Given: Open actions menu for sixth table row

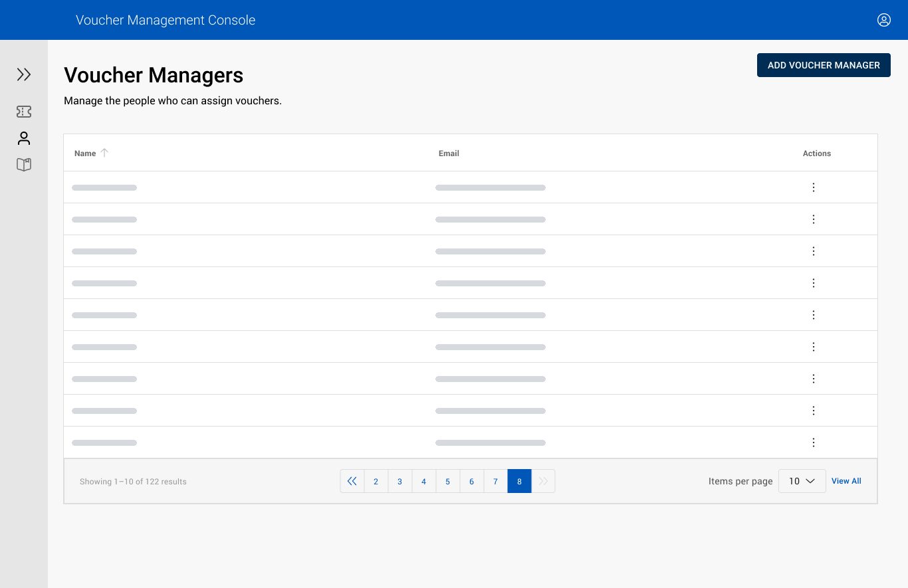Looking at the screenshot, I should pyautogui.click(x=814, y=347).
